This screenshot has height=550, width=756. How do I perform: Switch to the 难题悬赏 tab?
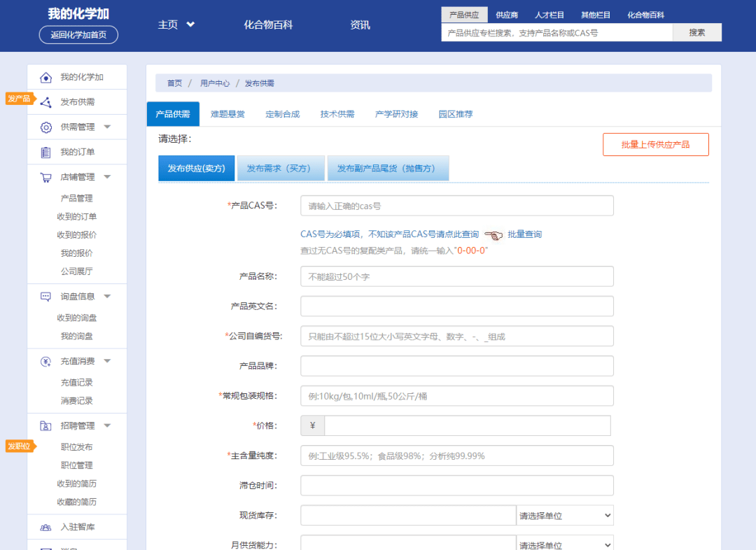(227, 114)
